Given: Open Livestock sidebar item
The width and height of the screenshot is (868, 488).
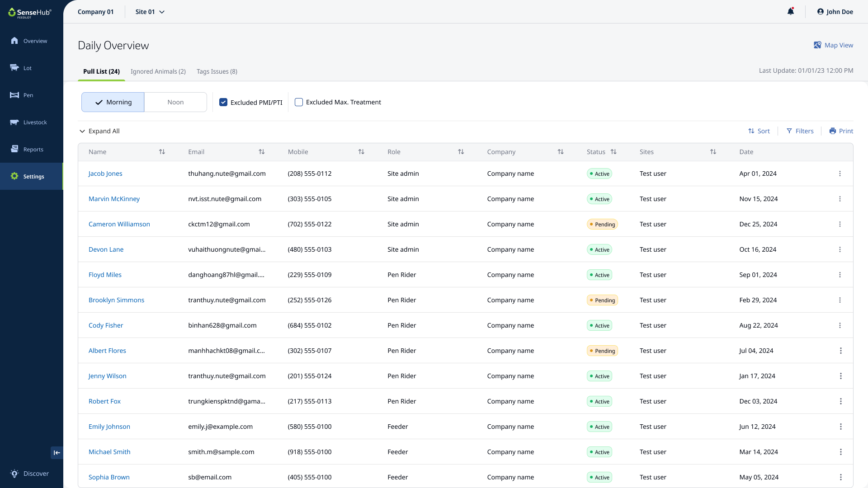Looking at the screenshot, I should click(34, 122).
